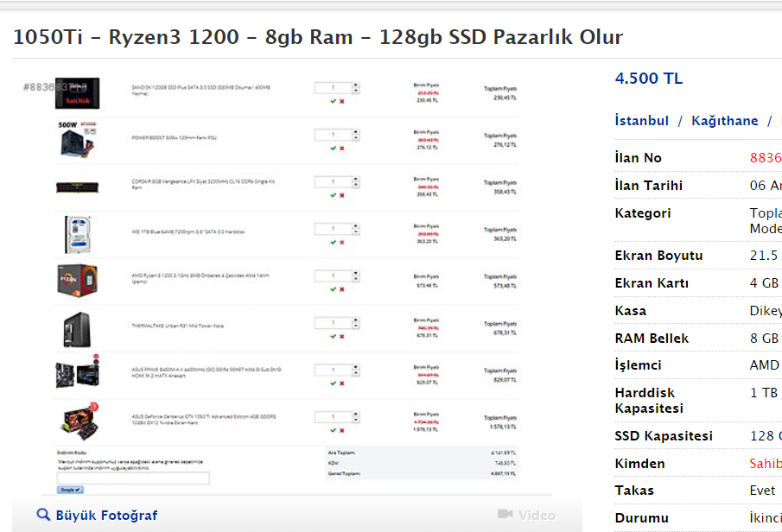The height and width of the screenshot is (532, 782).
Task: Click the 'İlan Tarihi' label
Action: 648,186
